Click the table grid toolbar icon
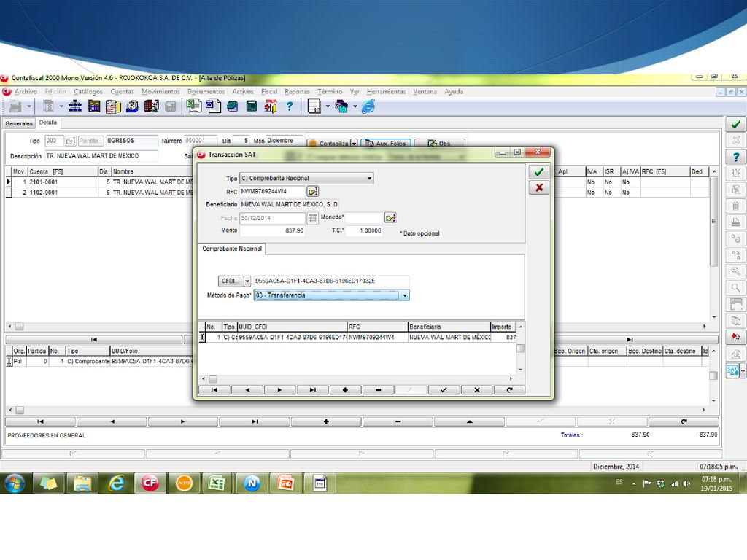 point(94,106)
